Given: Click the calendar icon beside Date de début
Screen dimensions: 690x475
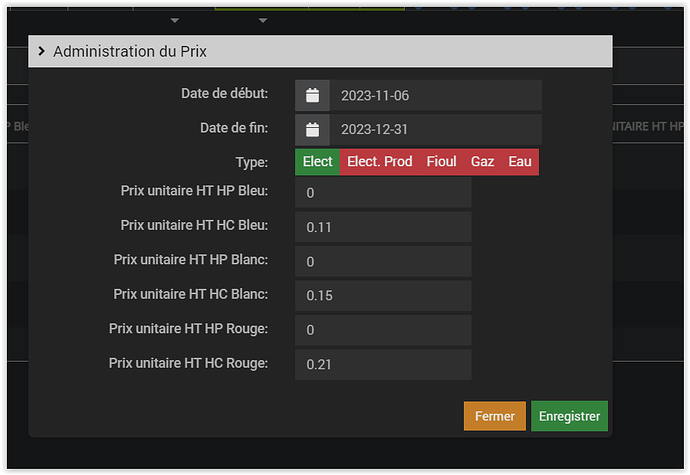Looking at the screenshot, I should [x=312, y=96].
